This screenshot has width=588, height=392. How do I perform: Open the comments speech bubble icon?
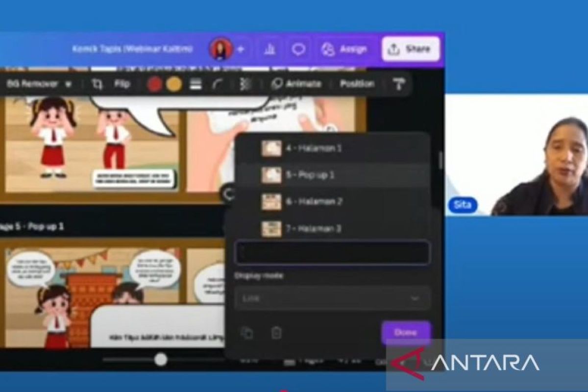click(298, 49)
